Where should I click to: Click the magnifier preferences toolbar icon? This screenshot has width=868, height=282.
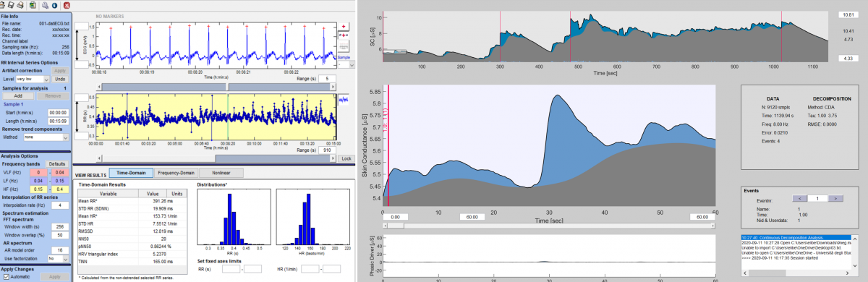pyautogui.click(x=45, y=4)
